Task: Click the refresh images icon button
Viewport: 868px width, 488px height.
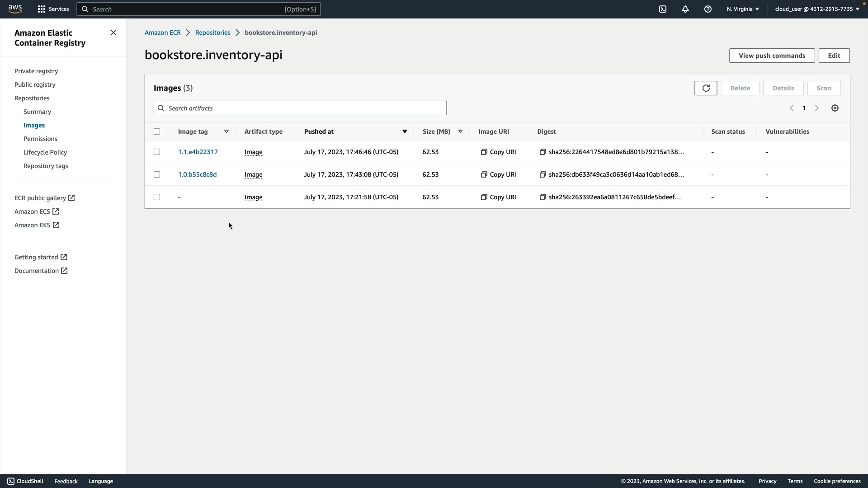Action: 706,88
